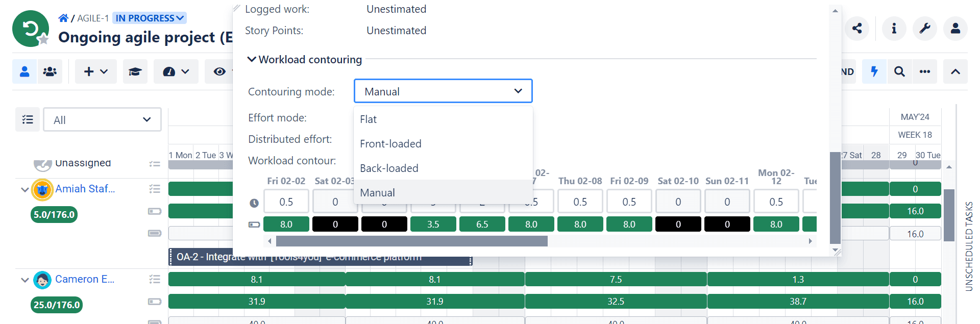980x324 pixels.
Task: Open the plus add dropdown
Action: tap(96, 71)
